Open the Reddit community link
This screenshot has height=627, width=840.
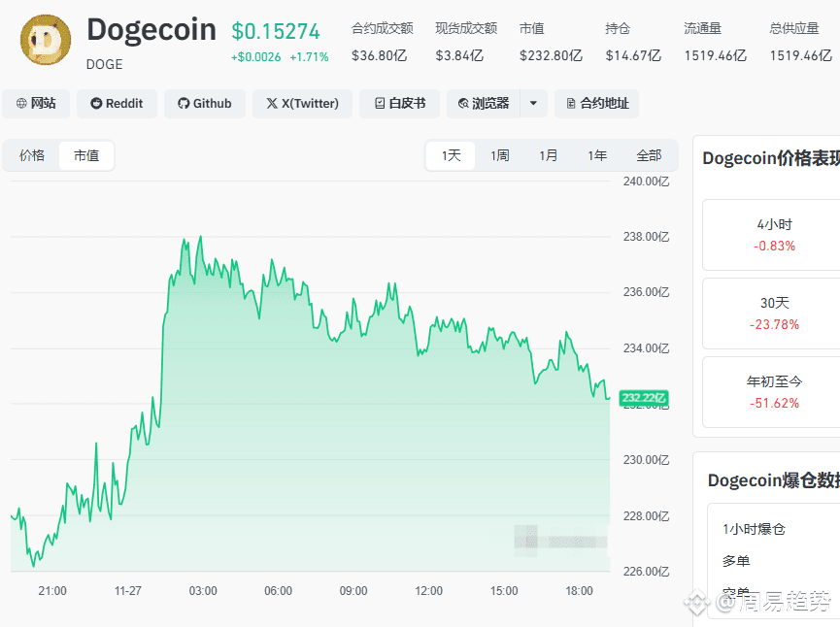pos(117,104)
